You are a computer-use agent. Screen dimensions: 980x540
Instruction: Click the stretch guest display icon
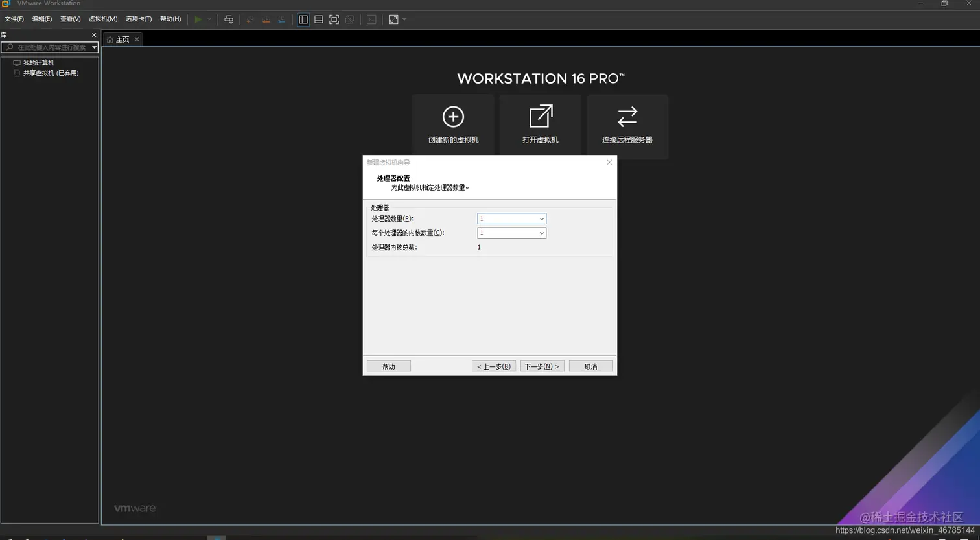pyautogui.click(x=393, y=19)
